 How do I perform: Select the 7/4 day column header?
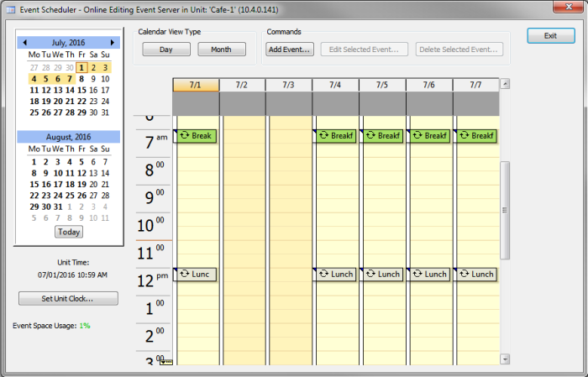tap(335, 85)
